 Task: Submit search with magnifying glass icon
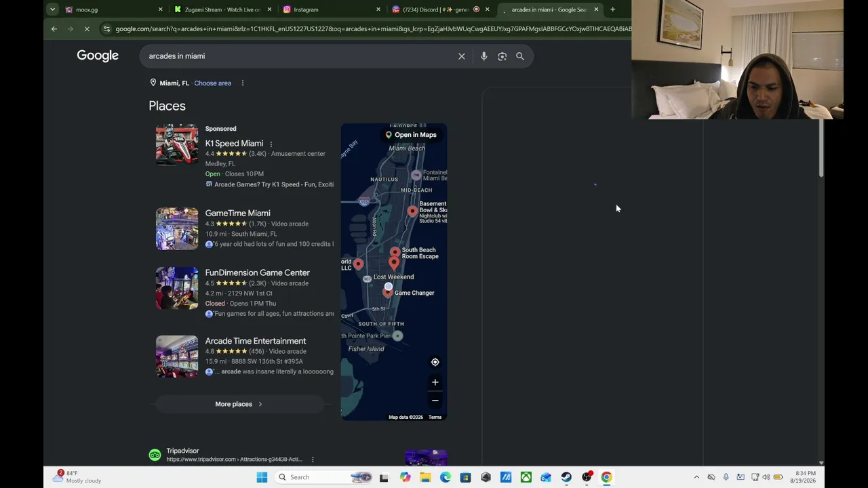520,56
